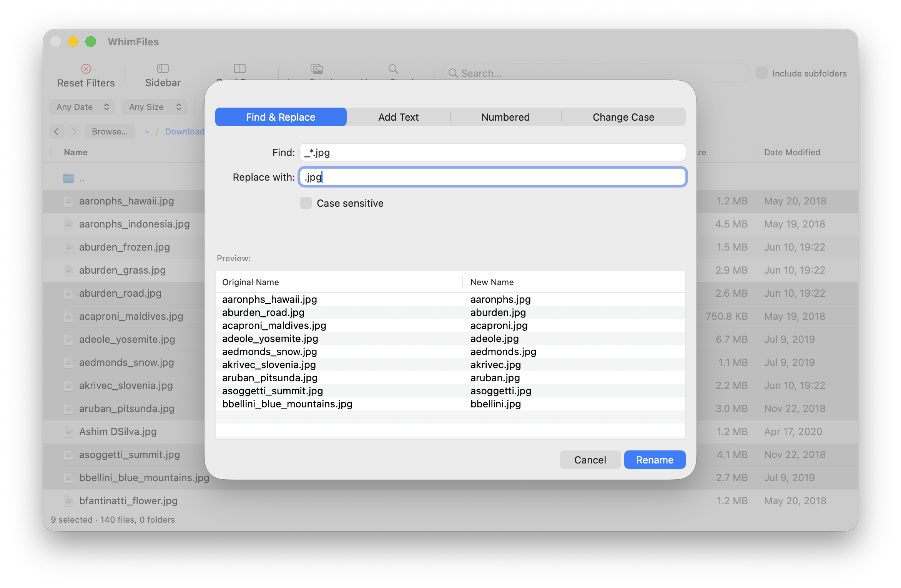Click the forward navigation arrow
Screen dimensions: 901x588
coord(74,131)
